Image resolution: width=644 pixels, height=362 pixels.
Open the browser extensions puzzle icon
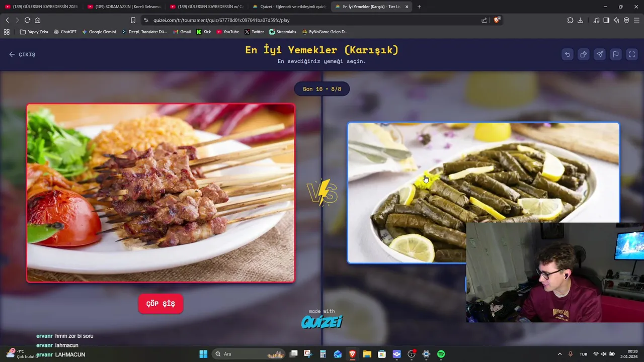tap(570, 20)
